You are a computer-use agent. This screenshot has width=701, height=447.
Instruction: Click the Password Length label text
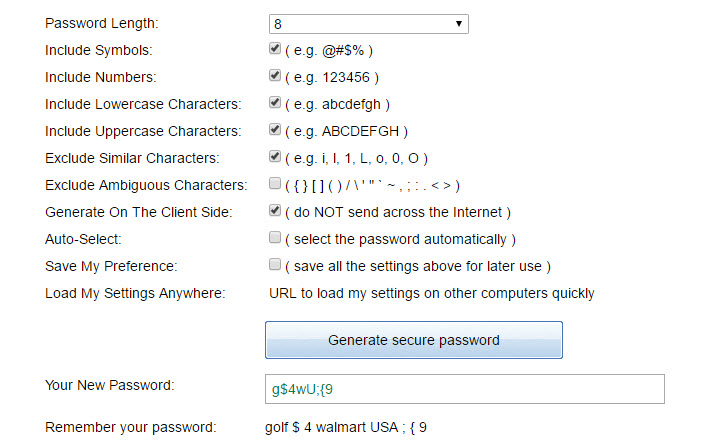[102, 22]
